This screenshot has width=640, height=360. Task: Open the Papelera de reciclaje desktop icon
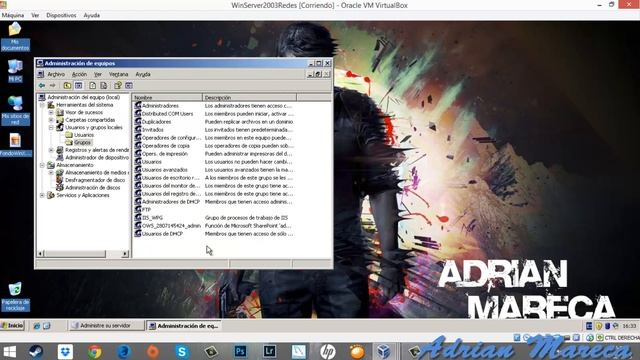[15, 296]
